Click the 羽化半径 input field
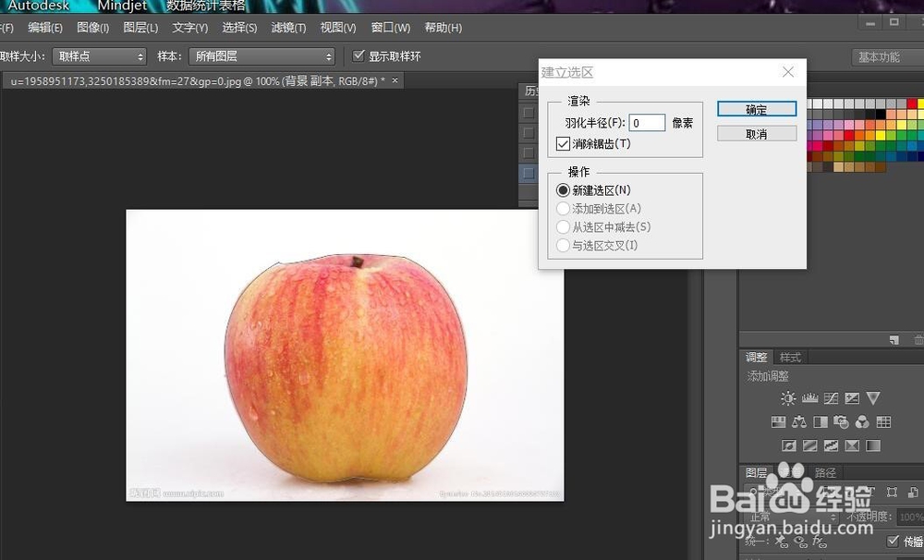Viewport: 924px width, 560px height. tap(647, 122)
